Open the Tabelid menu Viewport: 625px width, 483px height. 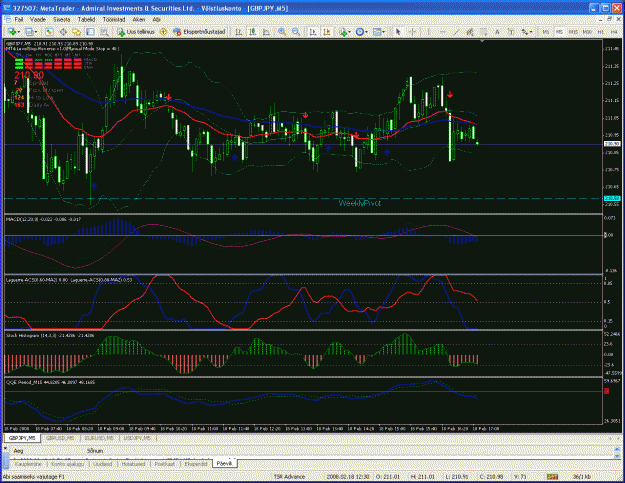[x=86, y=19]
